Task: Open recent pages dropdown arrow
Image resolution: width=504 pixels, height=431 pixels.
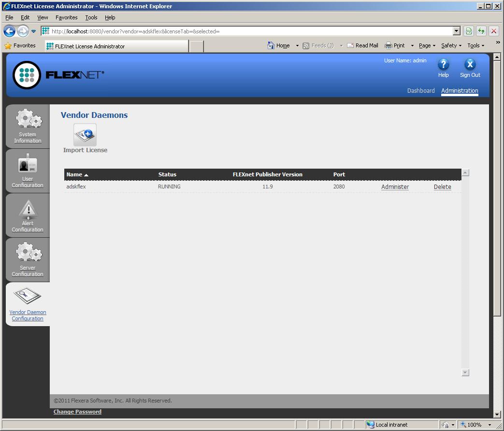Action: point(33,31)
